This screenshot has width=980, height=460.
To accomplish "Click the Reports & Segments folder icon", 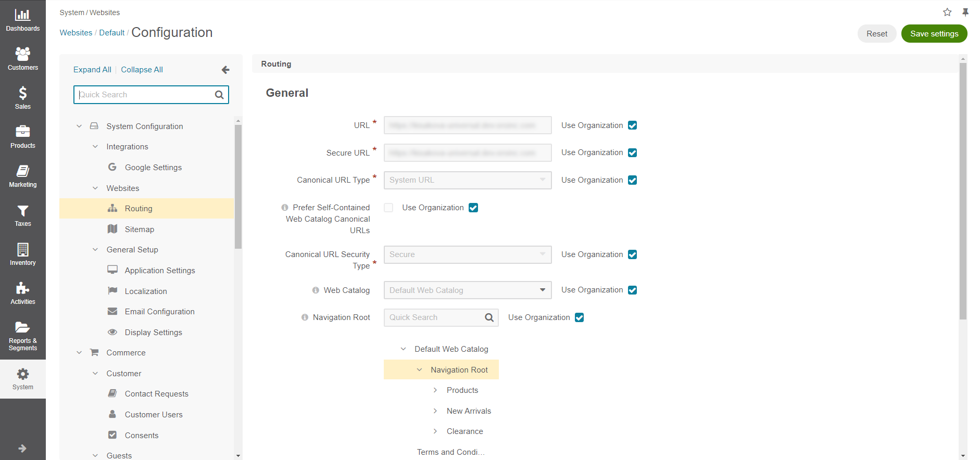I will coord(22,327).
